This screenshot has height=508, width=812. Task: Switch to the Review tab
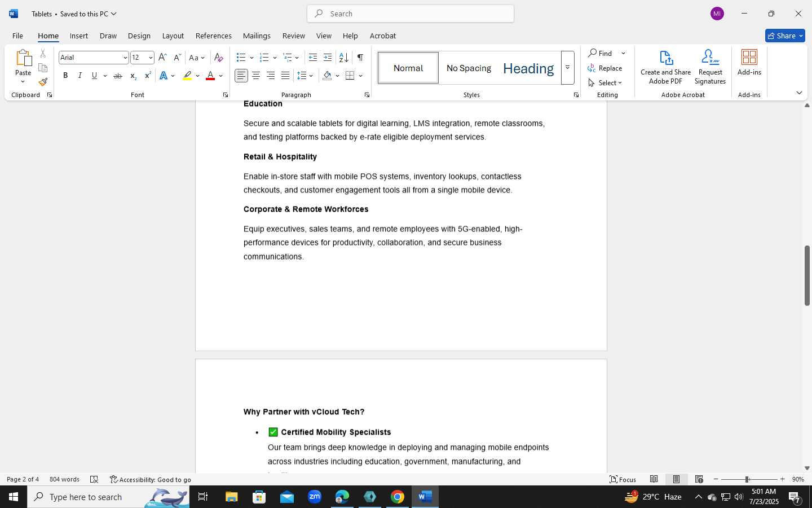coord(294,36)
